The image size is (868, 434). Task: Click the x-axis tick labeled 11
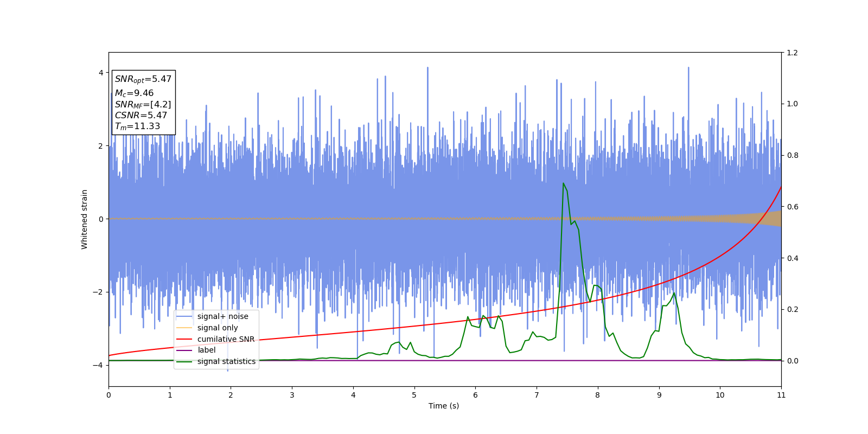[781, 395]
